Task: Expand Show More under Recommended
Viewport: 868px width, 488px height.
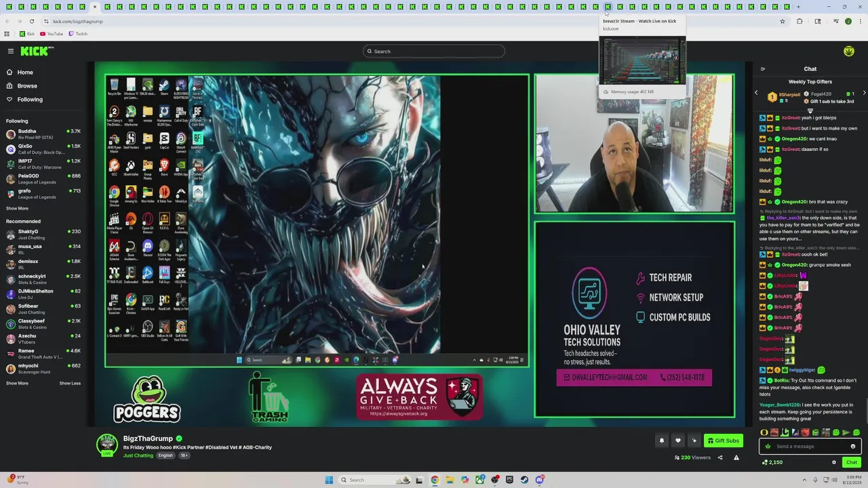Action: pos(17,384)
